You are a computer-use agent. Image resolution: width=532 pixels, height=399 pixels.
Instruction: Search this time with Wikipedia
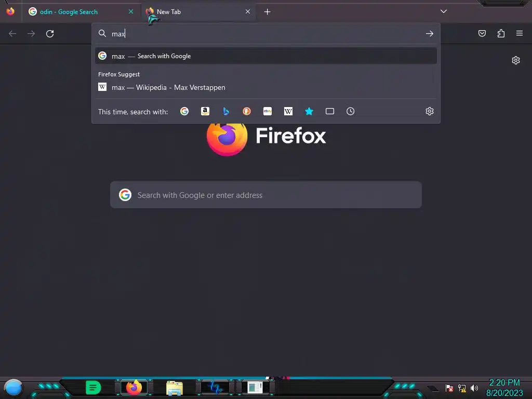[288, 111]
